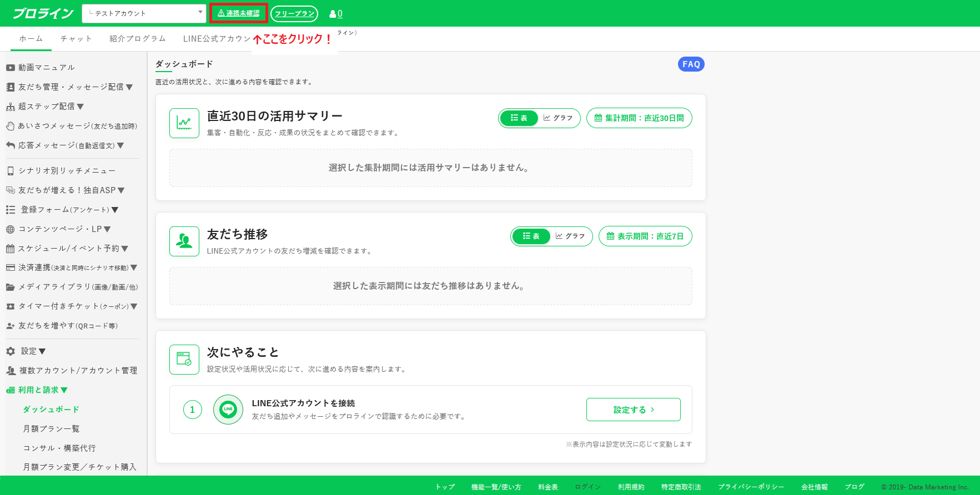Screen dimensions: 980x495
Task: Click the 複数アカウント users icon
Action: pos(11,371)
